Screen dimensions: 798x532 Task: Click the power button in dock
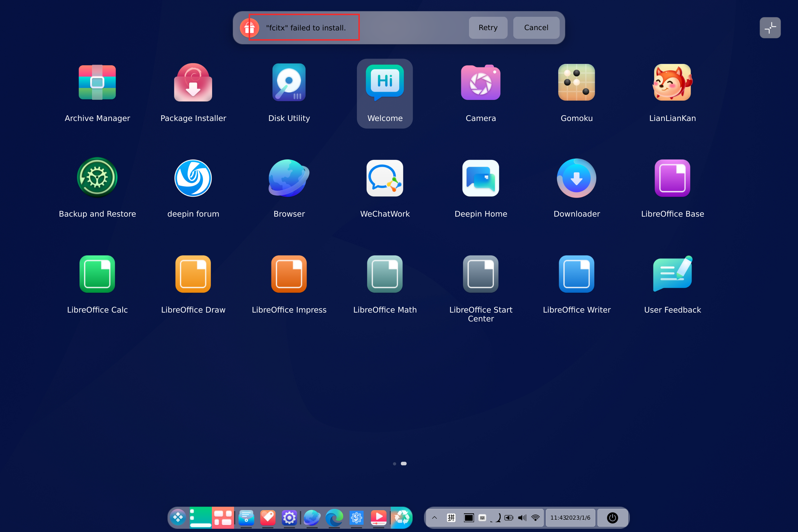click(612, 518)
